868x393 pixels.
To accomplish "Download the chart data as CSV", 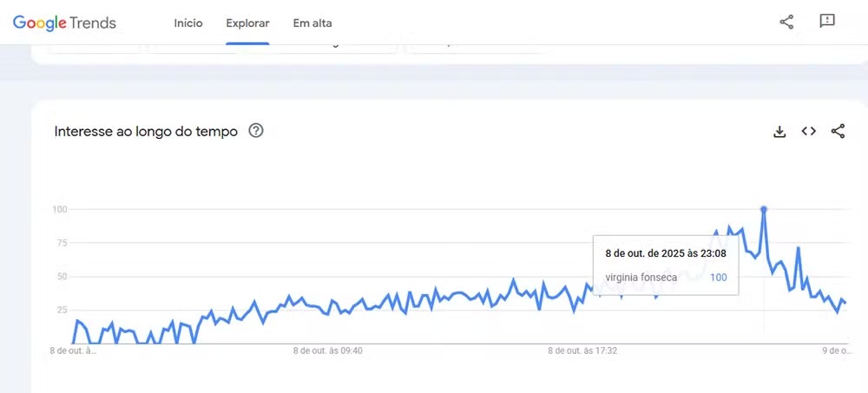I will pyautogui.click(x=779, y=132).
